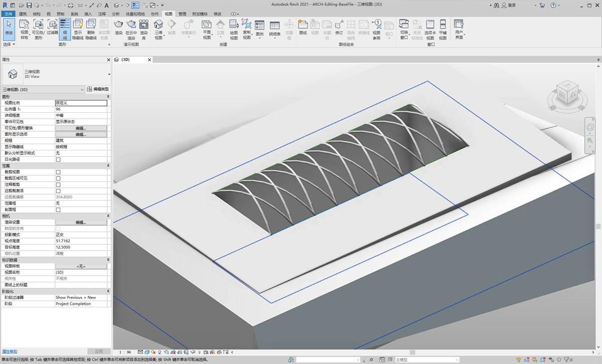Tick the 剖面框 (Section Box) checkbox
The image size is (602, 364).
point(58,210)
